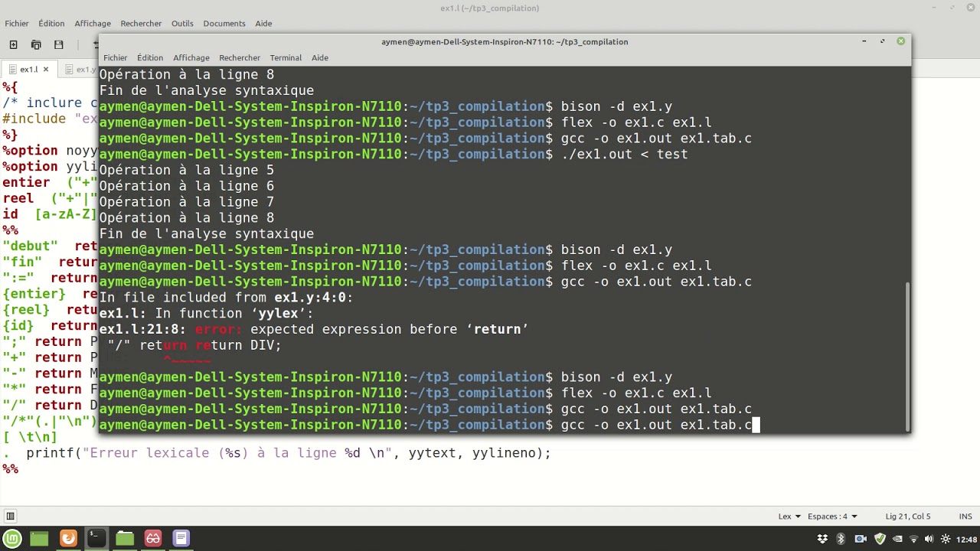Select the terminal window in taskbar
980x551 pixels.
pos(96,538)
